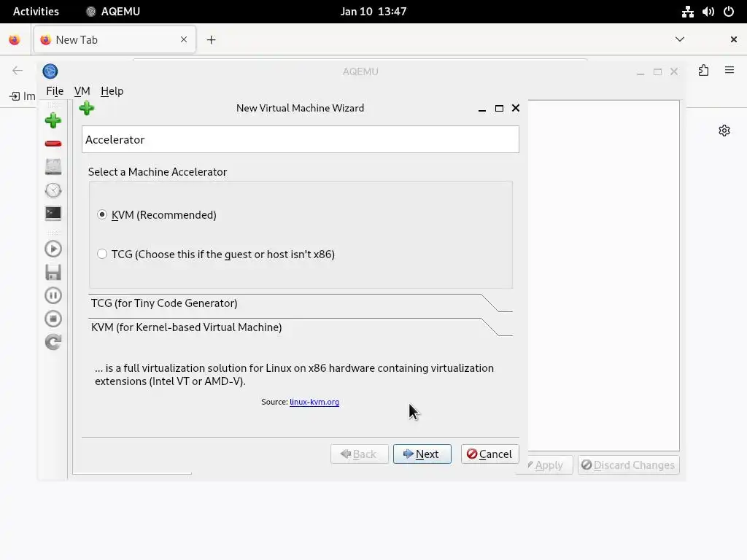Open the Help menu
Image resolution: width=747 pixels, height=560 pixels.
click(x=112, y=91)
